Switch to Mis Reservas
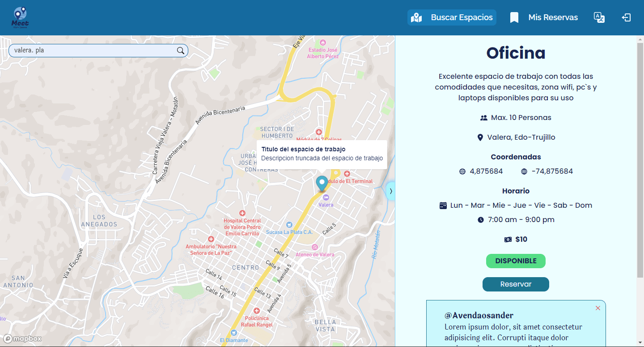Image resolution: width=644 pixels, height=347 pixels. [x=543, y=17]
